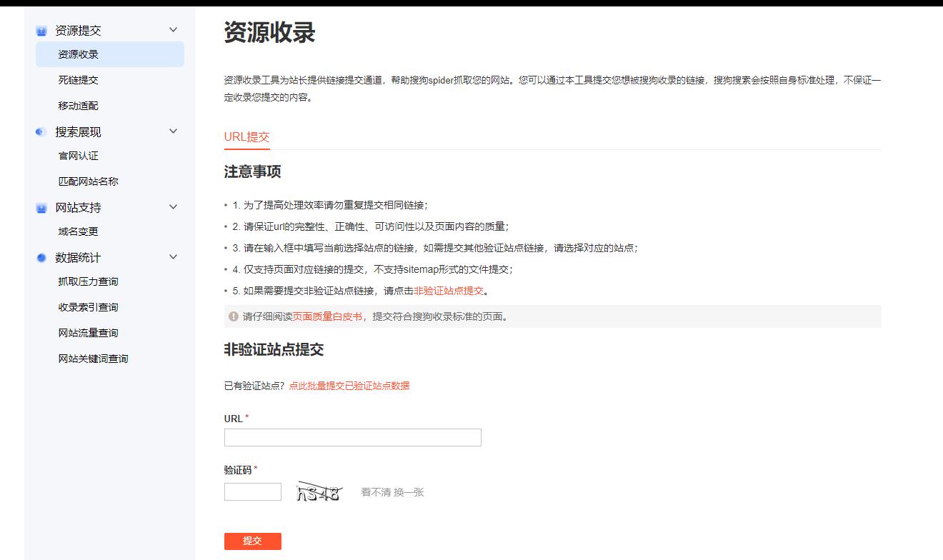Collapse the 数据统计 section
943x560 pixels.
click(x=174, y=257)
